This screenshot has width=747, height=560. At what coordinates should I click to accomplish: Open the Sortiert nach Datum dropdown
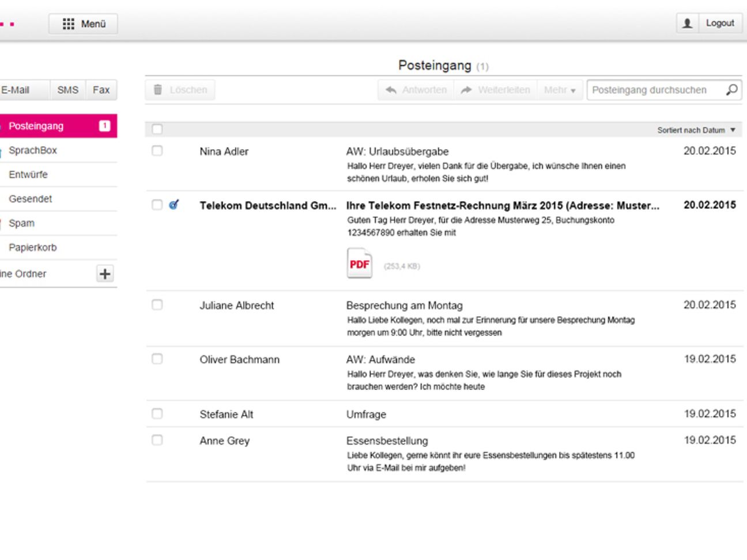tap(696, 130)
